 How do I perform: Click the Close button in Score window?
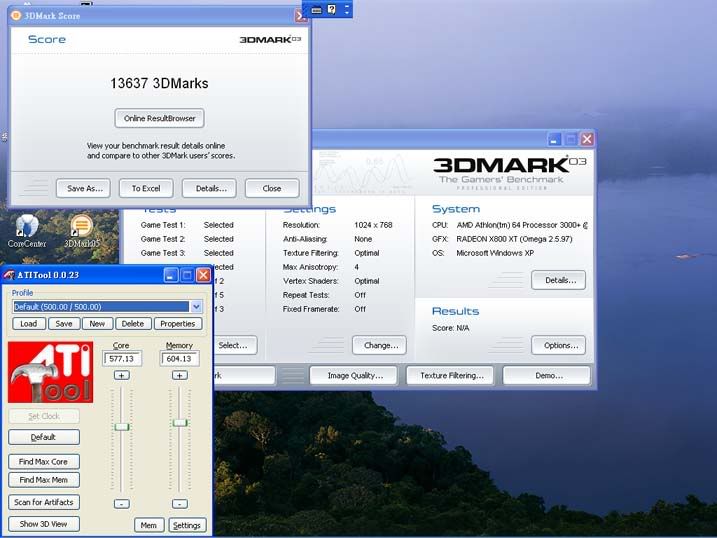click(272, 188)
